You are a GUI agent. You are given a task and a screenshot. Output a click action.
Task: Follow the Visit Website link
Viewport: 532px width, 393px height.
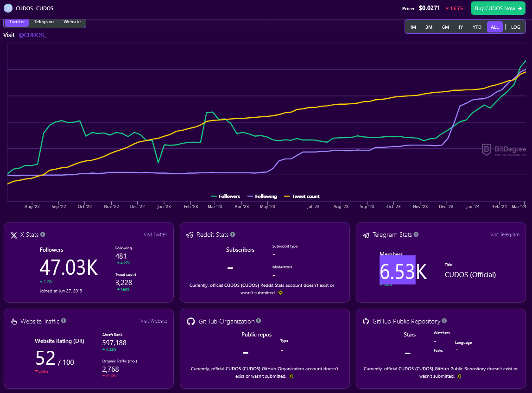click(154, 321)
